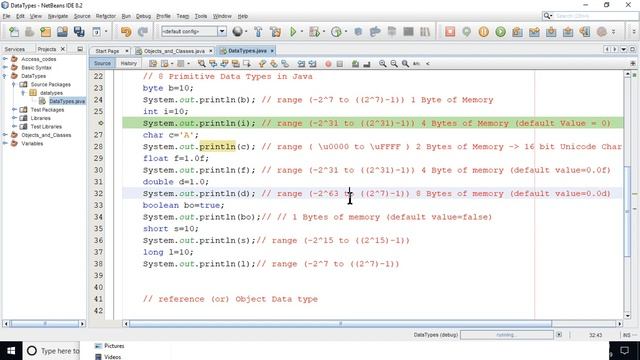Click the Debug Project icon
This screenshot has width=640, height=360.
pos(314,32)
